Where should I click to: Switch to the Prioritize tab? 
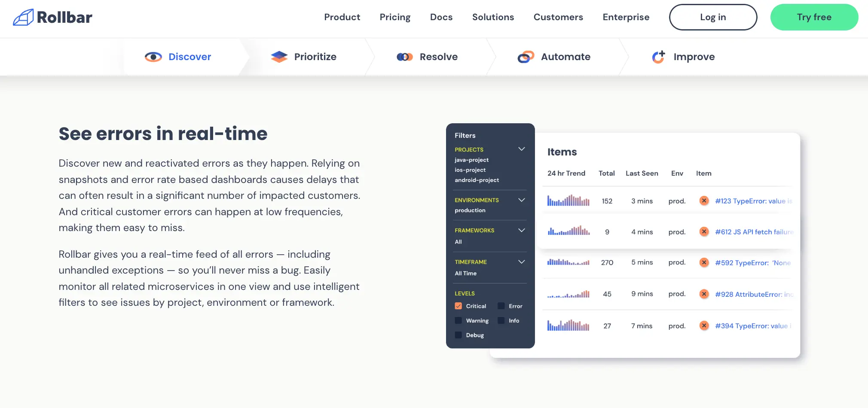pos(304,57)
